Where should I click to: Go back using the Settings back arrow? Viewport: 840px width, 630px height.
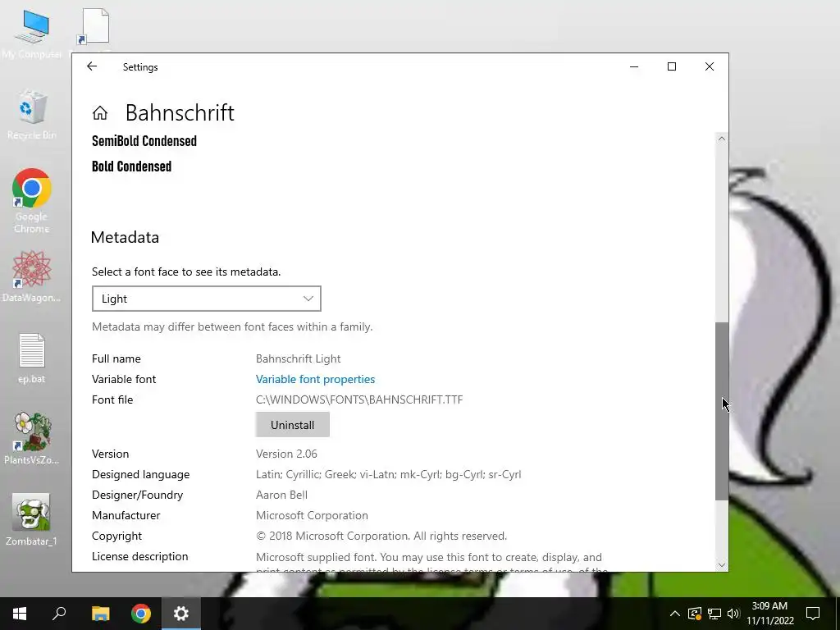[x=92, y=66]
